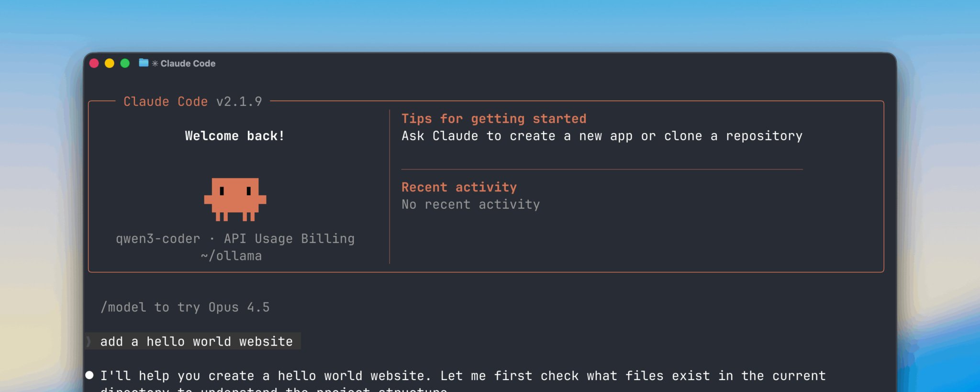Image resolution: width=980 pixels, height=392 pixels.
Task: Click the Claude Code window title text
Action: pos(188,63)
